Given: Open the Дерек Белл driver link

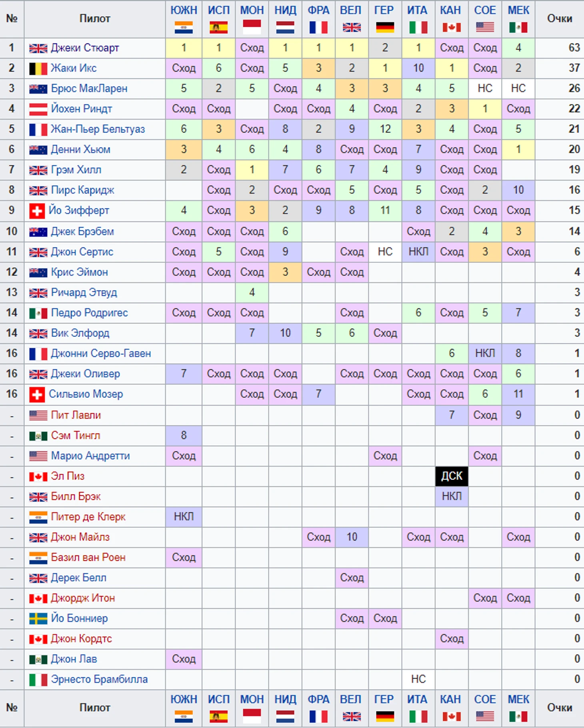Looking at the screenshot, I should coord(79,578).
